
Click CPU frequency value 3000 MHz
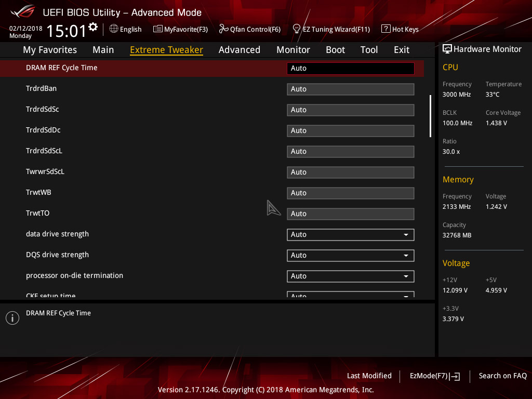[457, 95]
